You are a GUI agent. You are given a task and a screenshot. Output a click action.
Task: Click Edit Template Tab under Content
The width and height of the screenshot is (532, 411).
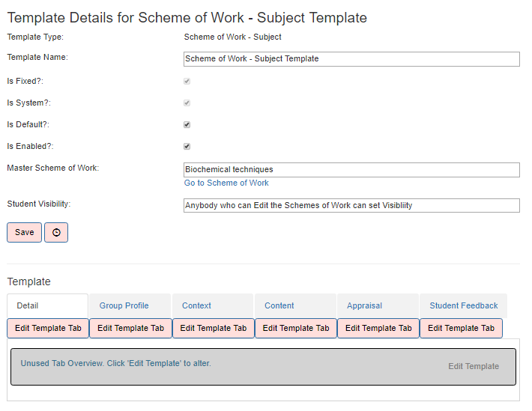[x=296, y=328]
